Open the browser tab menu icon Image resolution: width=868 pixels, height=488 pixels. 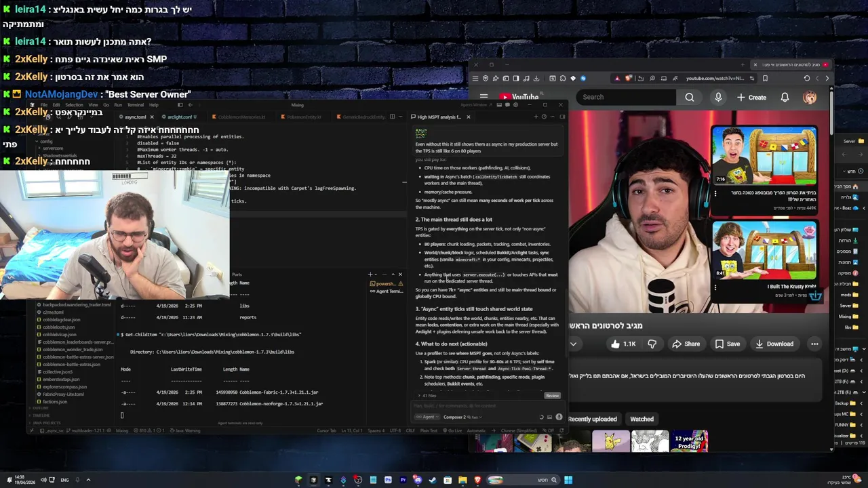click(x=475, y=78)
